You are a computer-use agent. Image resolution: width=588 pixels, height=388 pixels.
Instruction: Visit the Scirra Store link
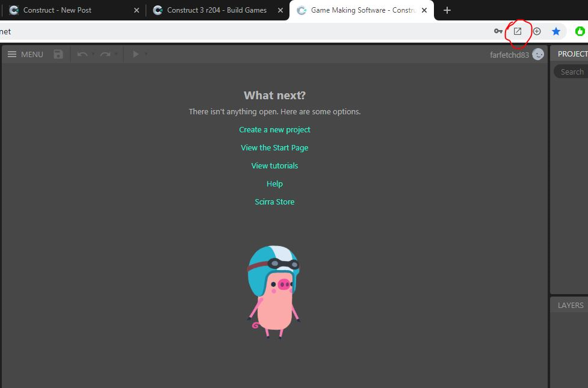274,202
